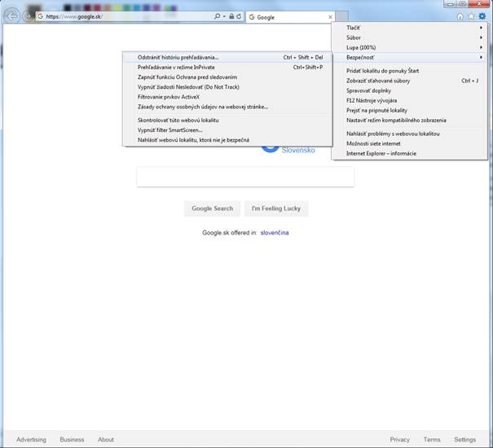Open a new blank tab
Image resolution: width=493 pixels, height=448 pixels.
341,16
